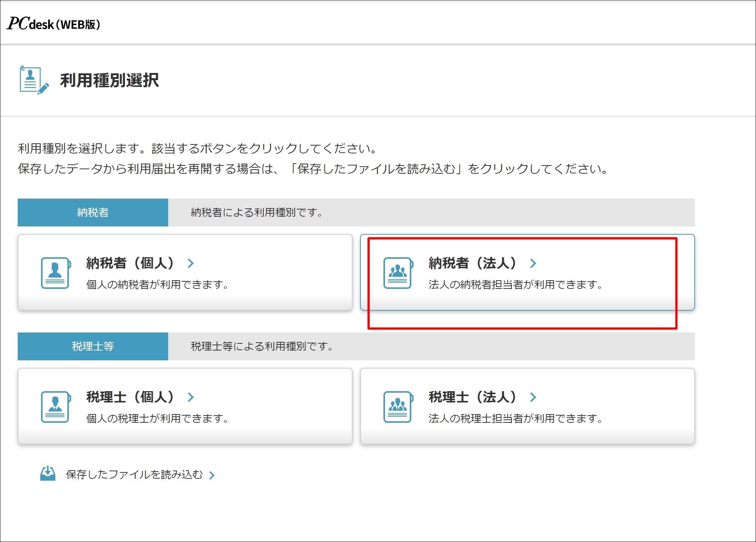This screenshot has width=756, height=542.
Task: Select the 税理士(個人) title text
Action: (x=130, y=397)
